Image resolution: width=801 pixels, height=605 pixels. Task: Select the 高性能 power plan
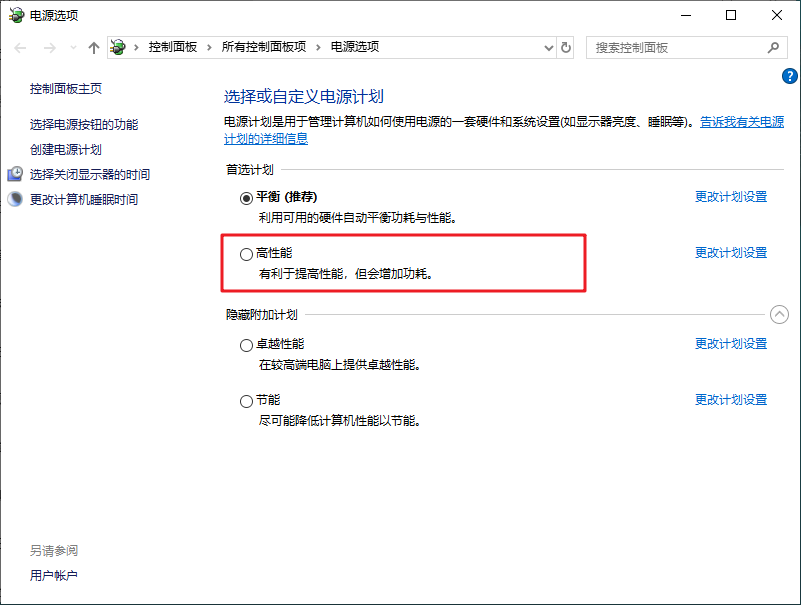pyautogui.click(x=247, y=254)
